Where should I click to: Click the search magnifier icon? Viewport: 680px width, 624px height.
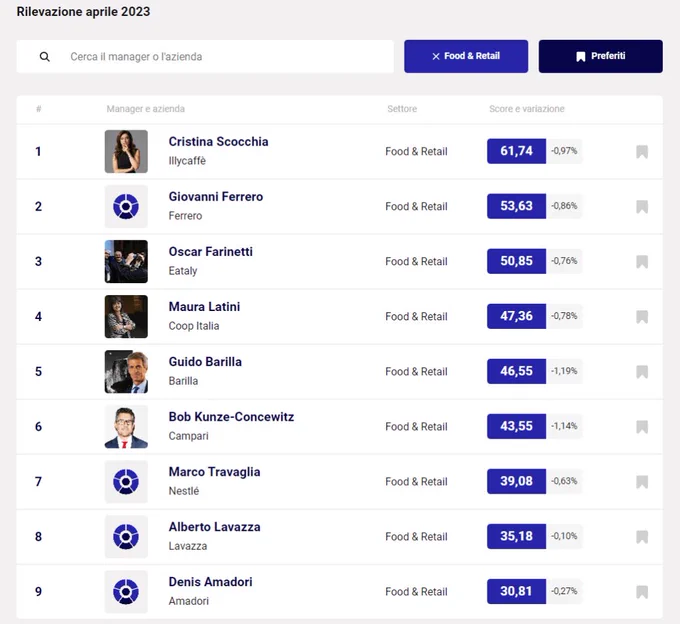45,57
